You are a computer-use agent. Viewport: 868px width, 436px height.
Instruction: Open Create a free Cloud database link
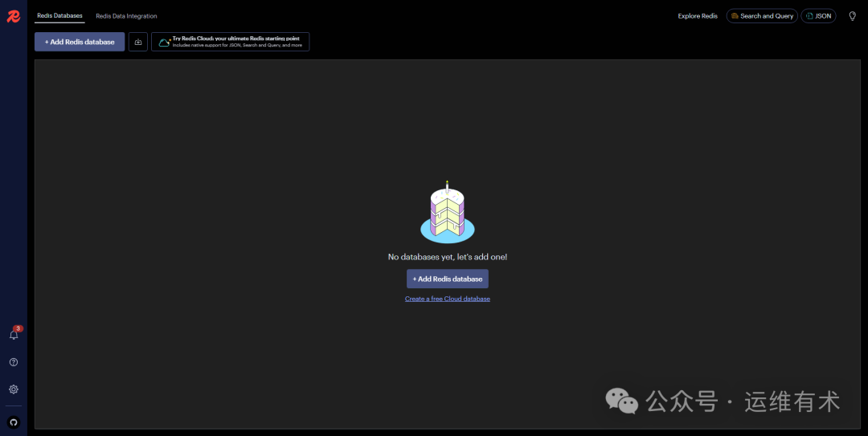click(x=448, y=299)
